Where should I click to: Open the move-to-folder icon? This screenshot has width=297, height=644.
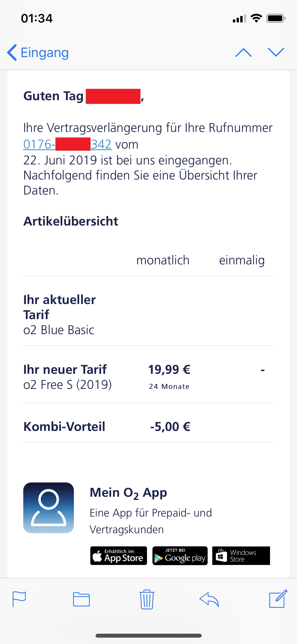pyautogui.click(x=81, y=599)
